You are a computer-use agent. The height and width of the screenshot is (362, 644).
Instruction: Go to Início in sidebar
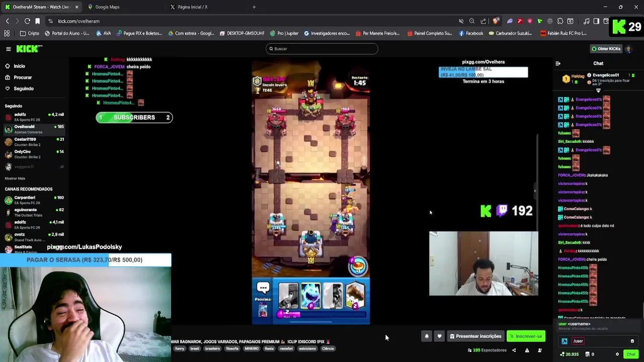click(20, 66)
